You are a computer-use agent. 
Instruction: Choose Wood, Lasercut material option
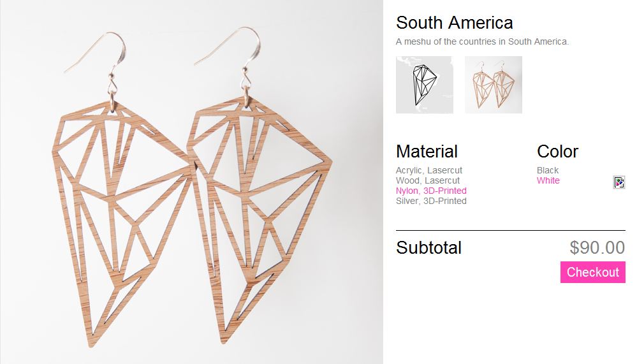pyautogui.click(x=428, y=180)
